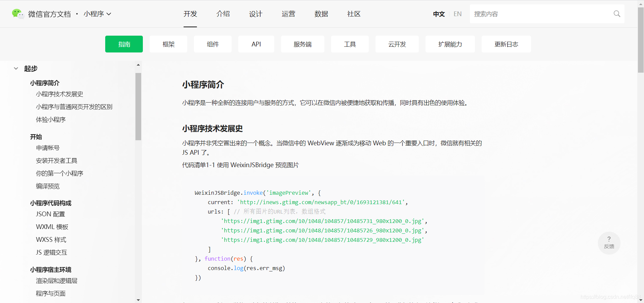Click sidebar scroll down arrow
The width and height of the screenshot is (644, 303).
click(x=138, y=300)
